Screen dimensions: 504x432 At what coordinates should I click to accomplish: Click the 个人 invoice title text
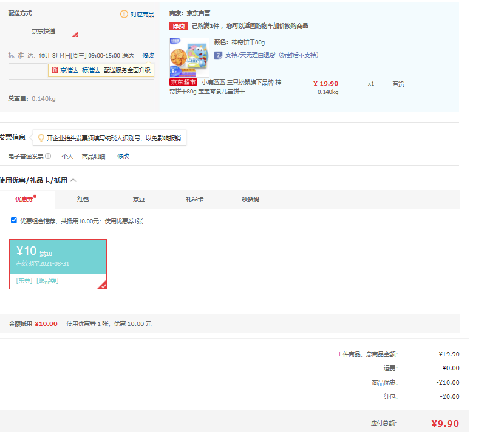67,157
